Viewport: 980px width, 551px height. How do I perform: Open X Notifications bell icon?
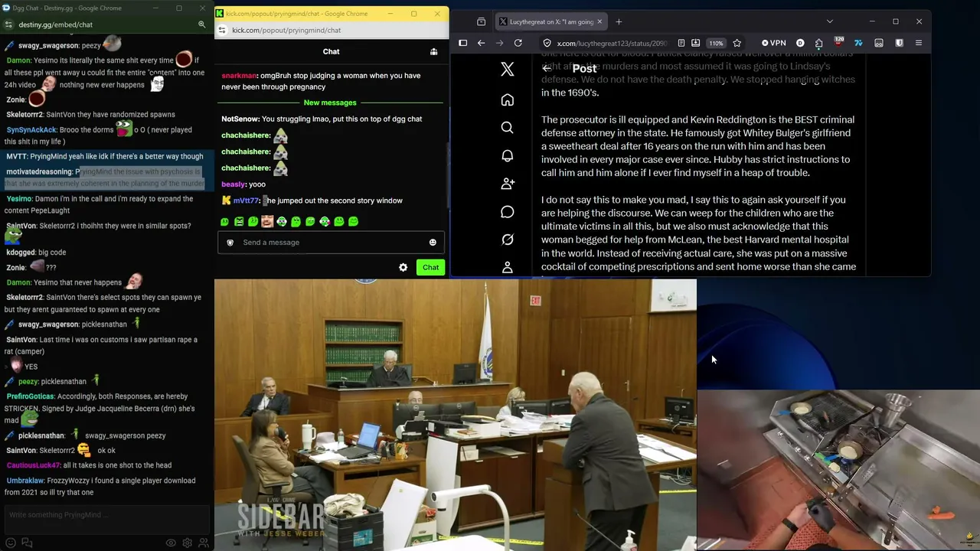coord(507,156)
